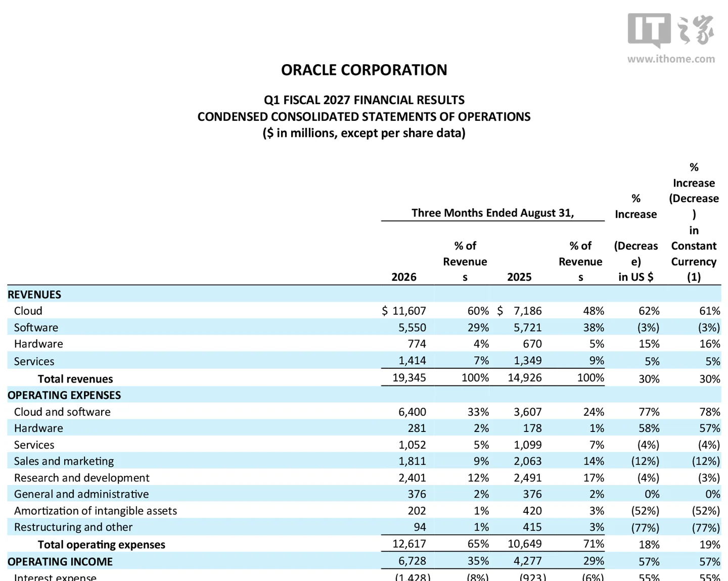Click the "Cloud and software" row label
Viewport: 728px width, 581px height.
[x=62, y=412]
